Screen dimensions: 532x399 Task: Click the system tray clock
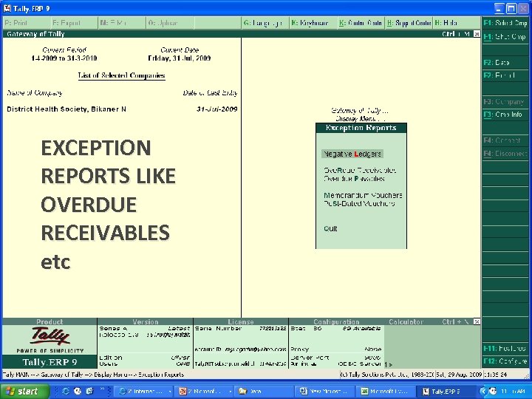click(x=514, y=392)
